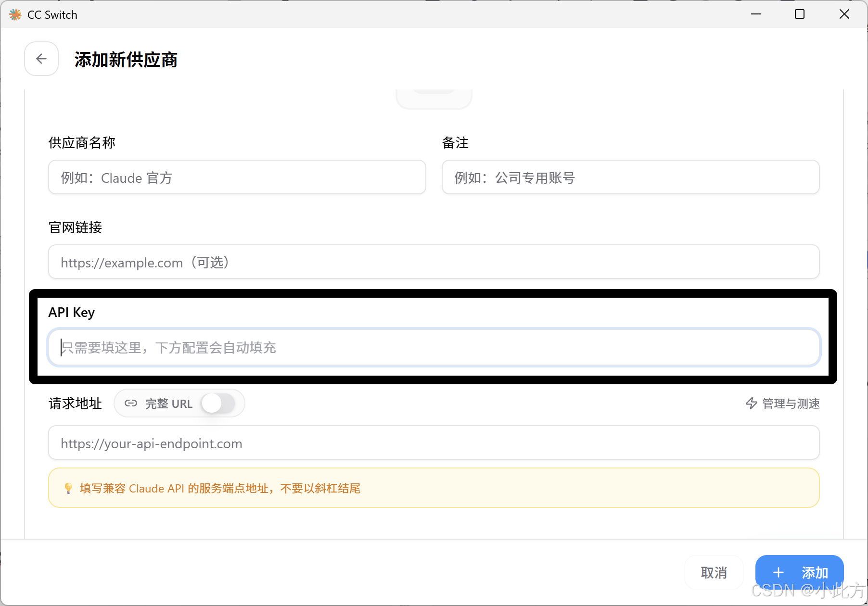Click the CC Switch app logo
868x606 pixels.
[x=15, y=14]
